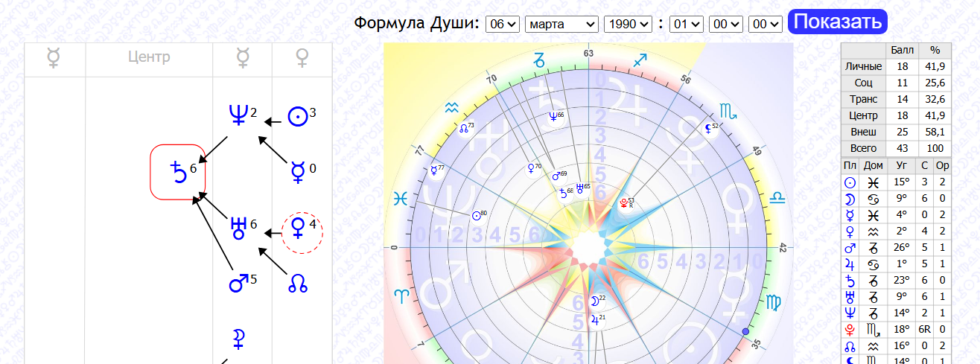Click the gray Mercury header right of Центр

coord(243,58)
